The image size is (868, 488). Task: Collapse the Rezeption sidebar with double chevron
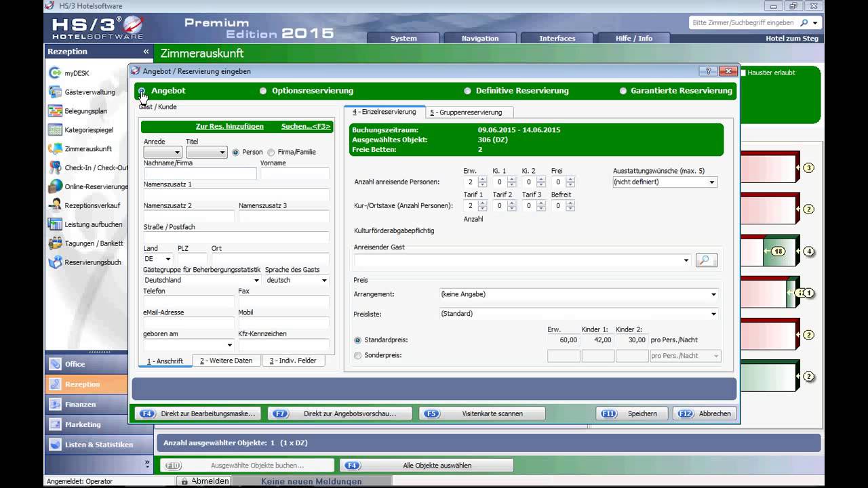146,52
